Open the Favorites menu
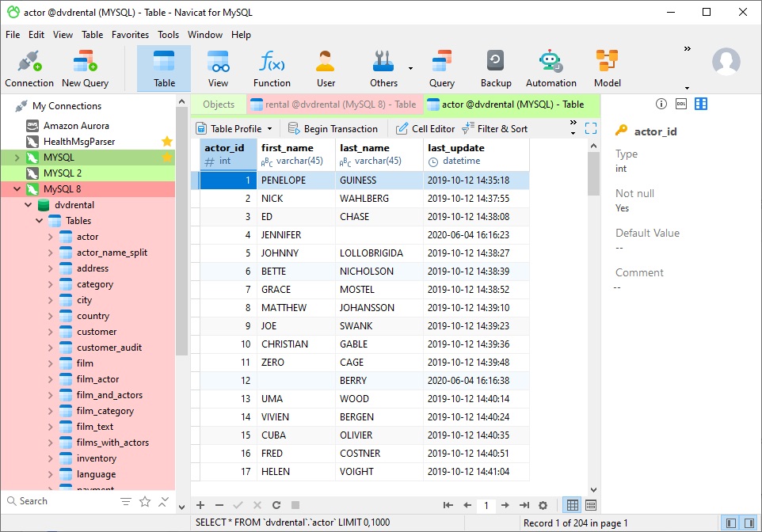This screenshot has height=532, width=762. click(x=130, y=35)
